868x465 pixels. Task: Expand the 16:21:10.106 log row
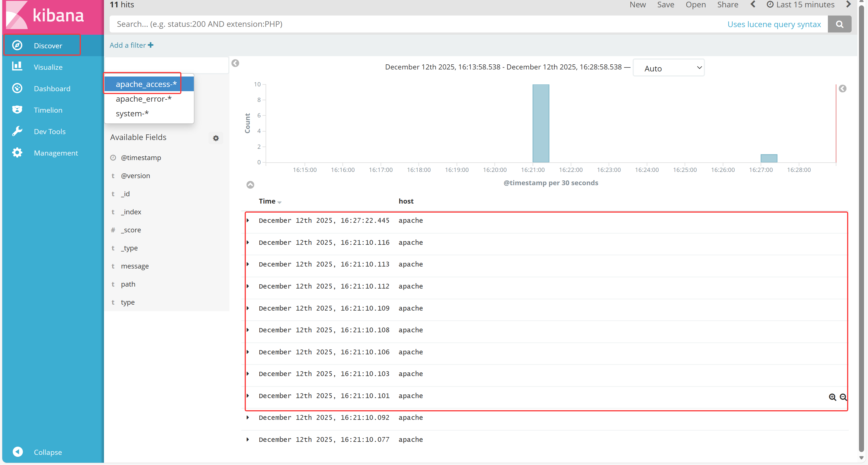click(248, 352)
